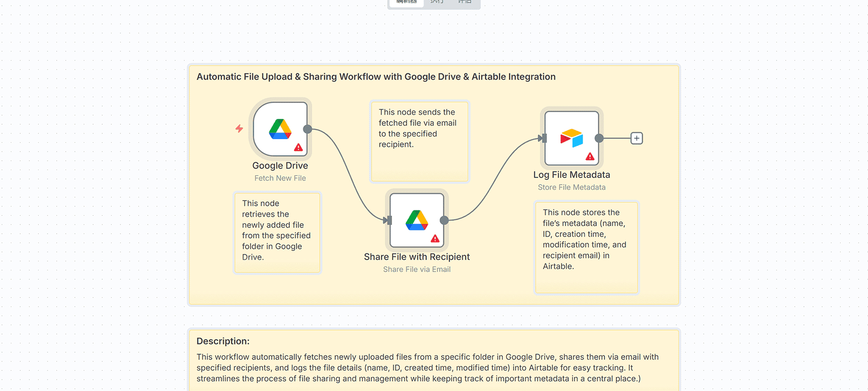Viewport: 868px width, 391px height.
Task: Select the sticky note about storing file metadata
Action: 586,280
